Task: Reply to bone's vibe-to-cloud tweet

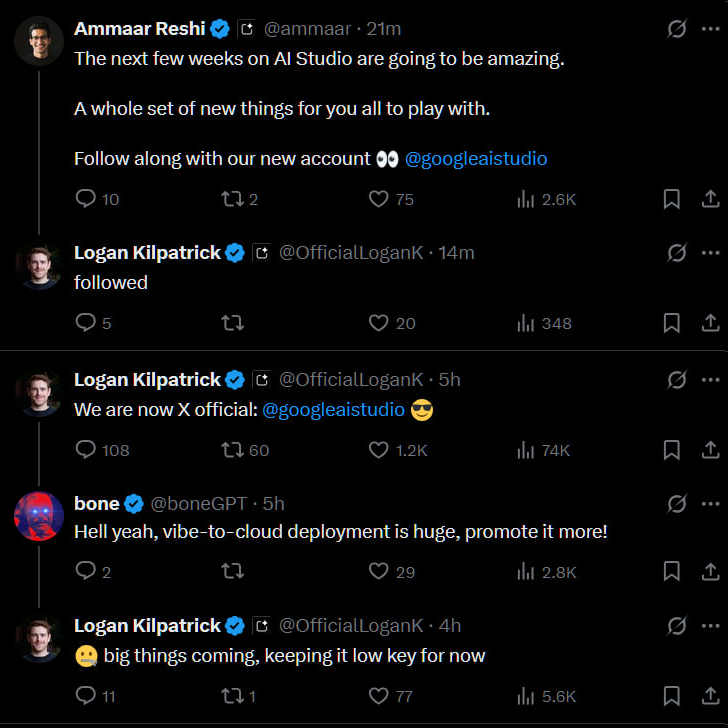Action: tap(87, 572)
